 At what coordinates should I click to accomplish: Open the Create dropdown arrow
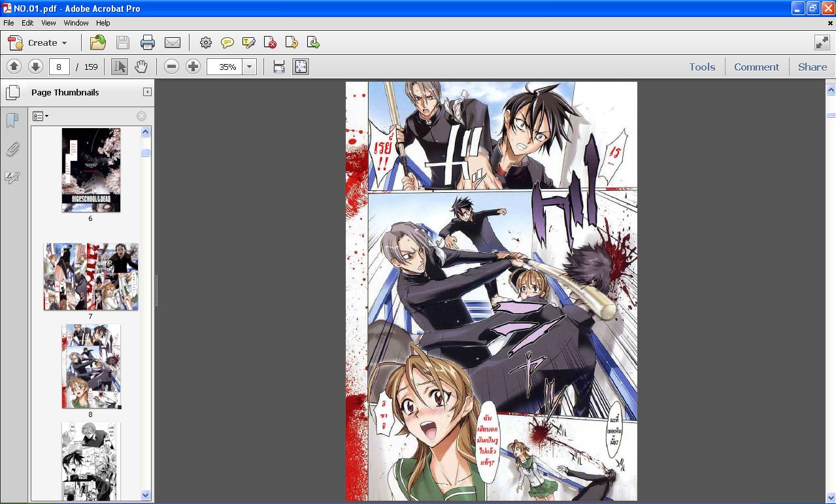(x=64, y=43)
